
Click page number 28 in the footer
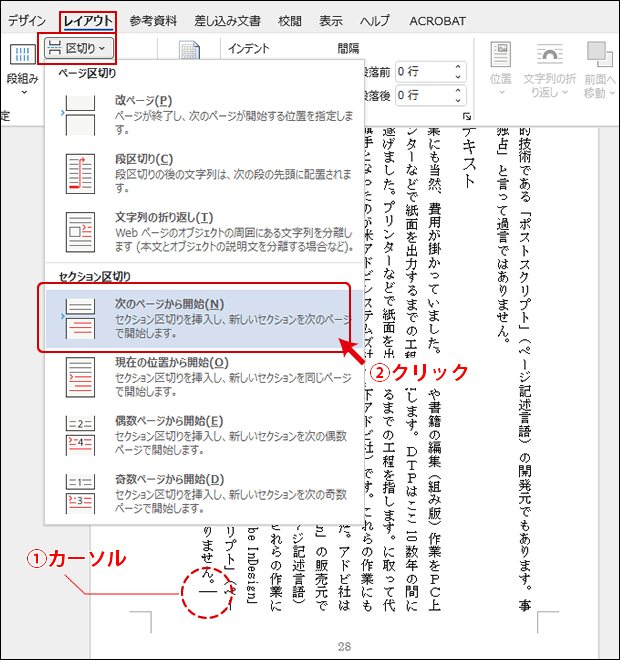[344, 646]
